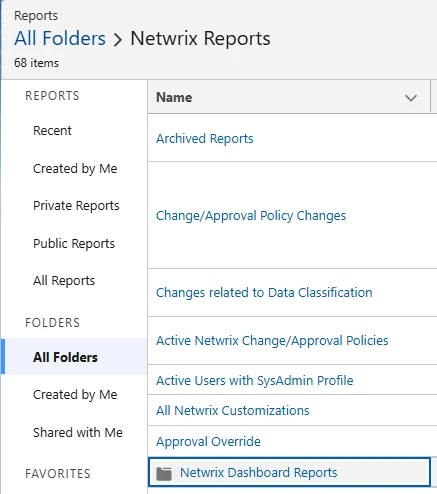
Task: Show All Reports from the sidebar
Action: tap(64, 281)
